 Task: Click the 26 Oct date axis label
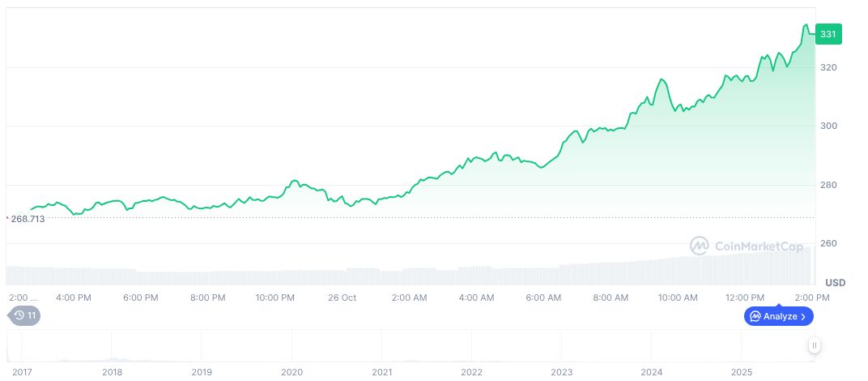(x=343, y=298)
